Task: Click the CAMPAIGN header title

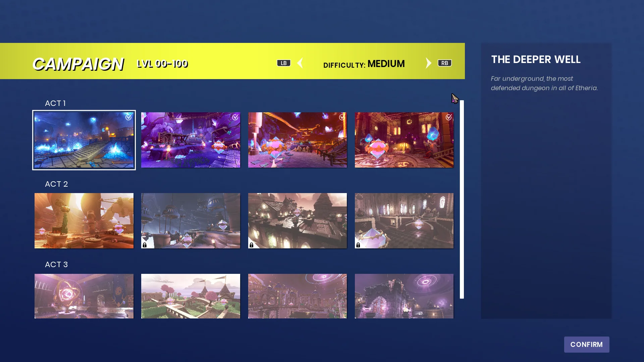Action: click(78, 64)
